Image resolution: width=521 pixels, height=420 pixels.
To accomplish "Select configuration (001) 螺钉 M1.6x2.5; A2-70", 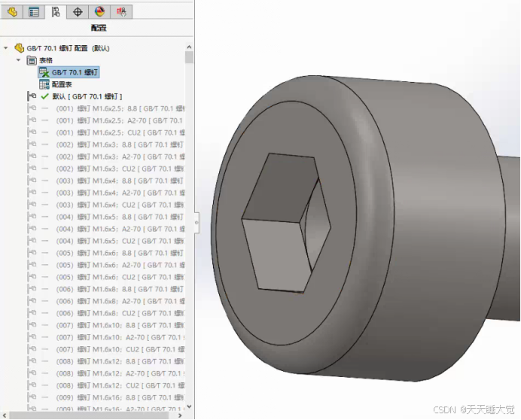I will 119,120.
